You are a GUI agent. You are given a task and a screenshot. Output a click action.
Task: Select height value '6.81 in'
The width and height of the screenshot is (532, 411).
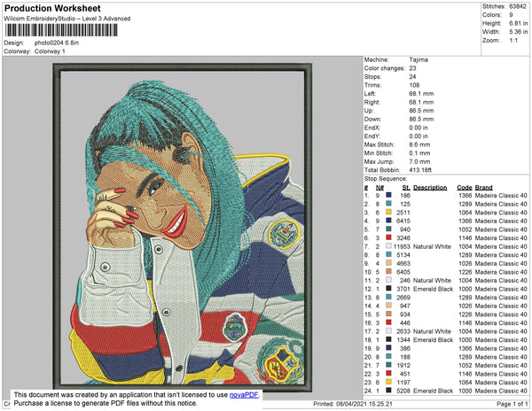click(518, 23)
